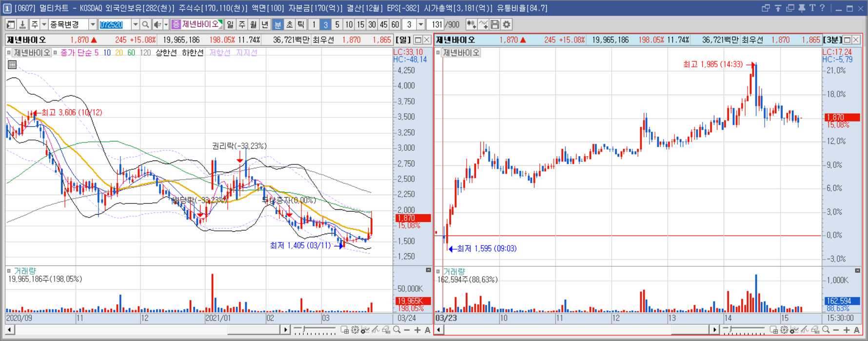Click the download arrow icon in top-left toolbar

pyautogui.click(x=22, y=24)
